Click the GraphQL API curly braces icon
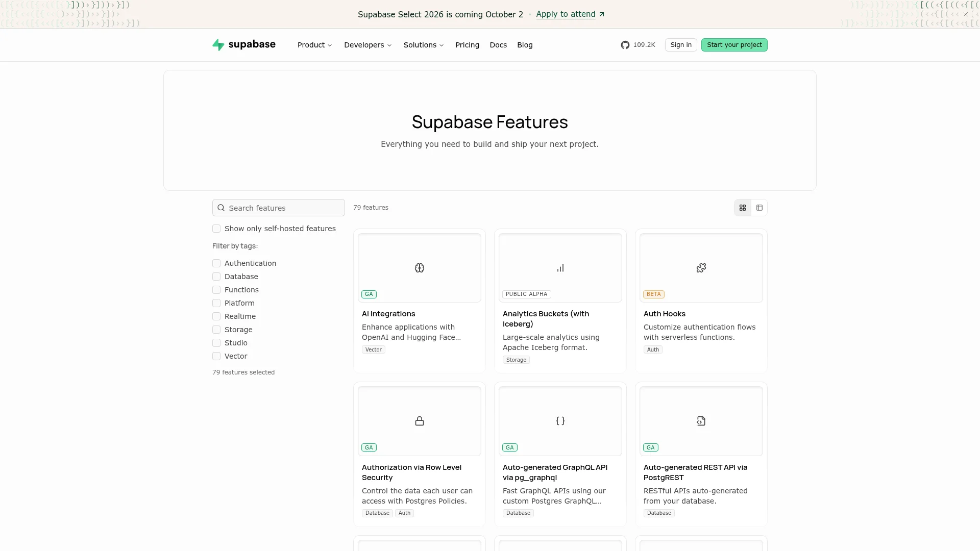Screen dimensions: 980x551 pyautogui.click(x=560, y=421)
